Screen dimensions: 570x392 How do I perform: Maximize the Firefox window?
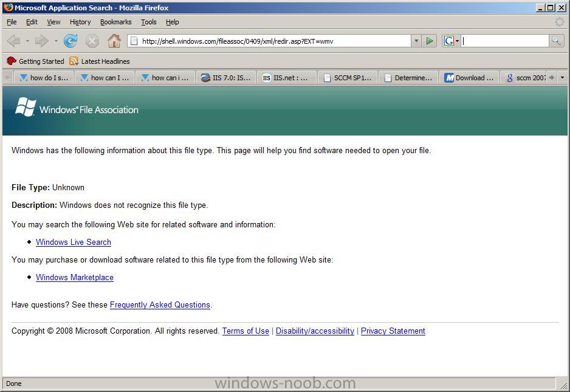tap(551, 8)
